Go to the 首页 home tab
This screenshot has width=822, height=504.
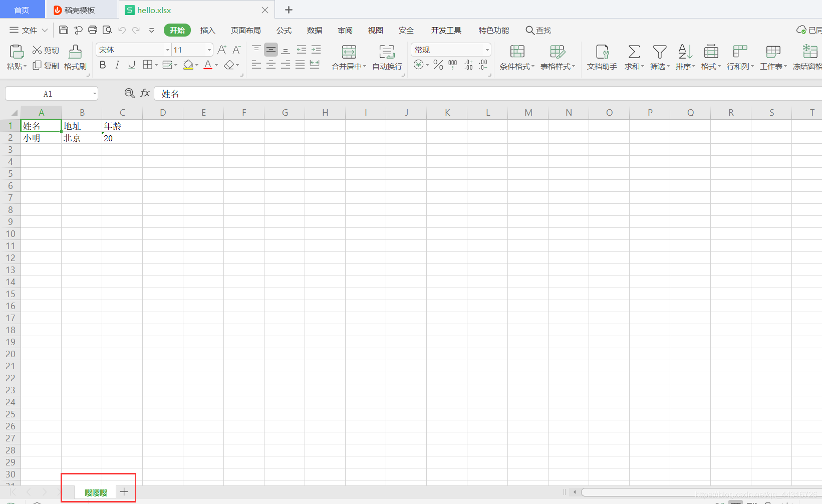pyautogui.click(x=22, y=10)
